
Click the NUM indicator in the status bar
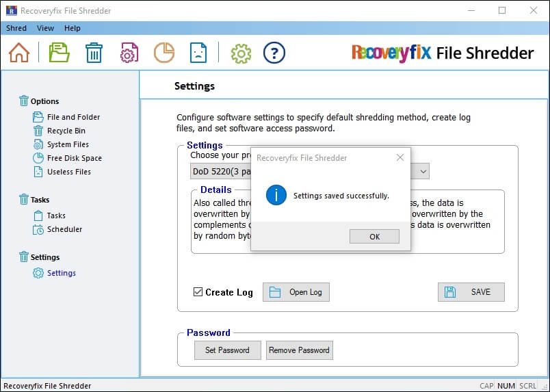pyautogui.click(x=506, y=386)
